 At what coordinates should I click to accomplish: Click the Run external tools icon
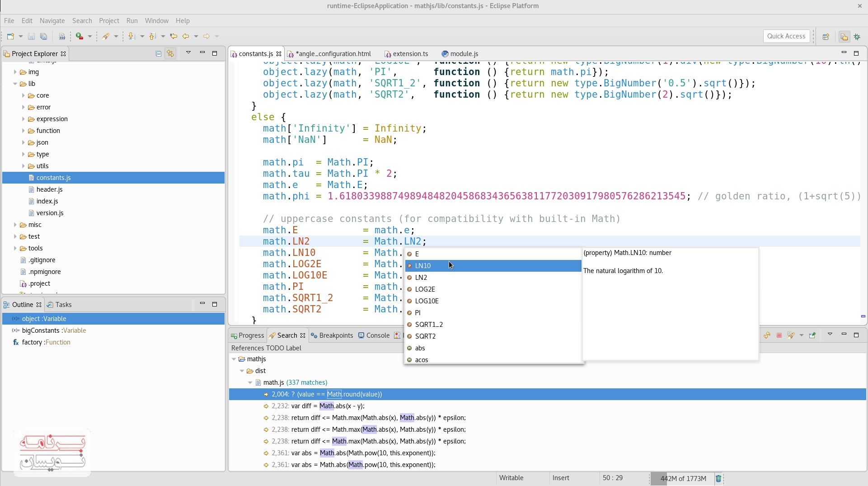(x=80, y=36)
